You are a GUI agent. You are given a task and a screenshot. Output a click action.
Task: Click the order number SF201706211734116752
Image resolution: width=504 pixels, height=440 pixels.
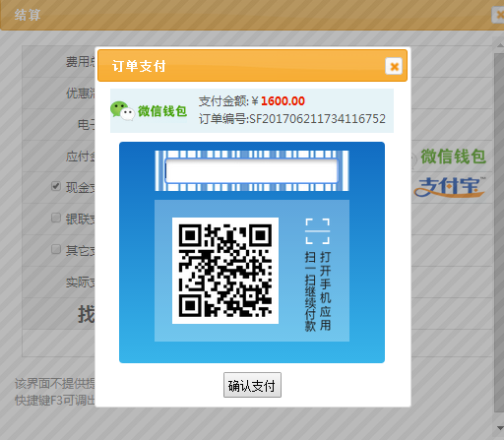click(x=317, y=119)
